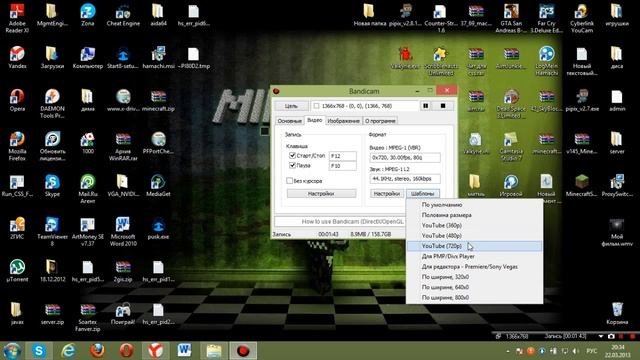Open Opera from the taskbar

[x=127, y=351]
